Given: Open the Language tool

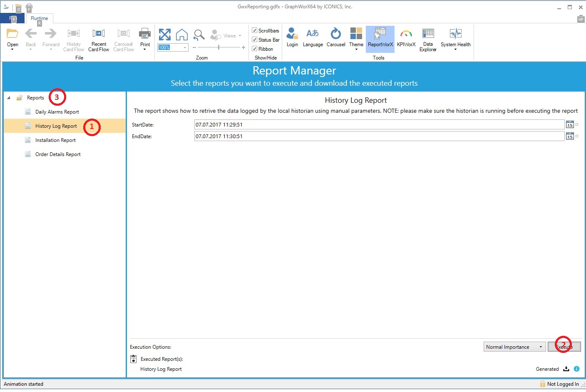Looking at the screenshot, I should pos(313,37).
